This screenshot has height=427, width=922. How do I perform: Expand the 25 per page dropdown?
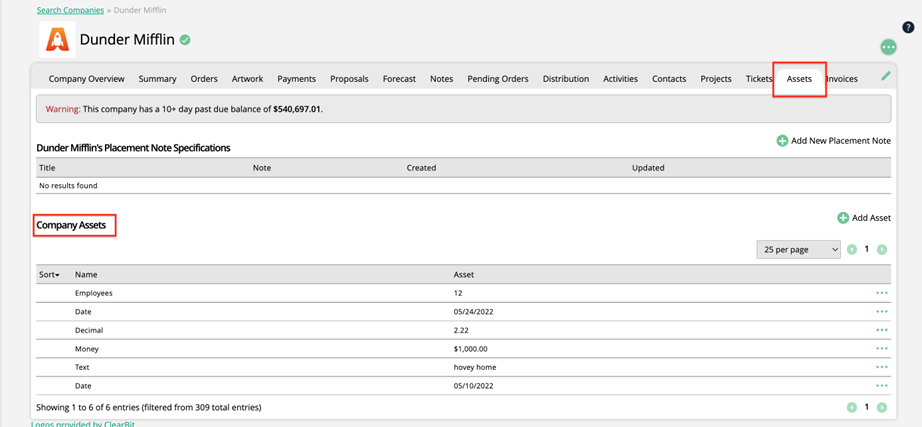798,249
